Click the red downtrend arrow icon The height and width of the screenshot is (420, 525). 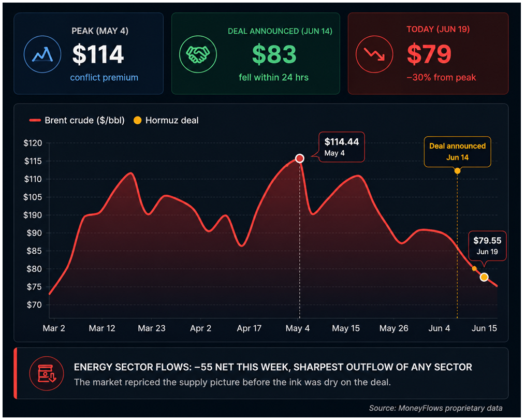pos(374,54)
